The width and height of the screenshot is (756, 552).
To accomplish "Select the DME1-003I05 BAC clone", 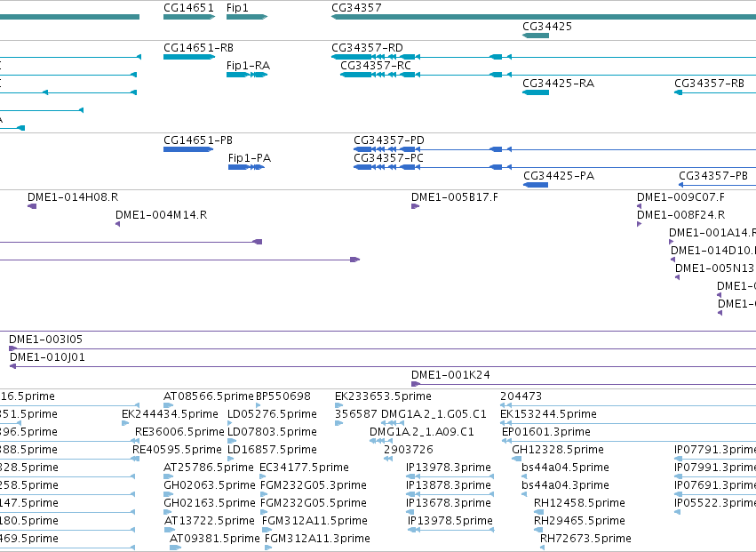I will [46, 340].
